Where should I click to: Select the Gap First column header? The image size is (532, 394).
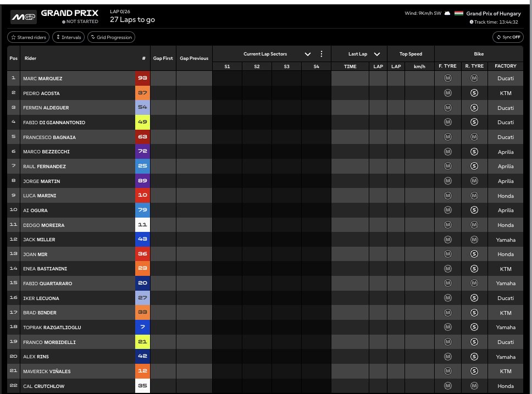tap(163, 58)
